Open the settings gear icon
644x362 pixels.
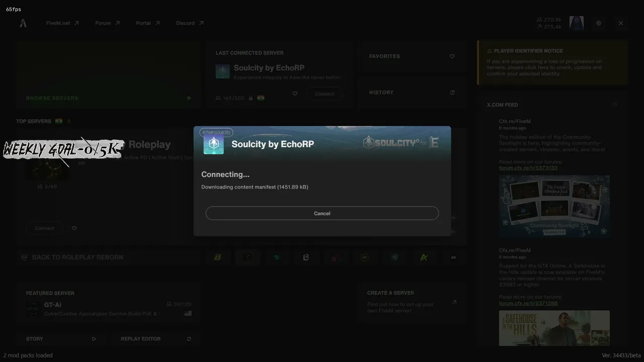pyautogui.click(x=599, y=23)
